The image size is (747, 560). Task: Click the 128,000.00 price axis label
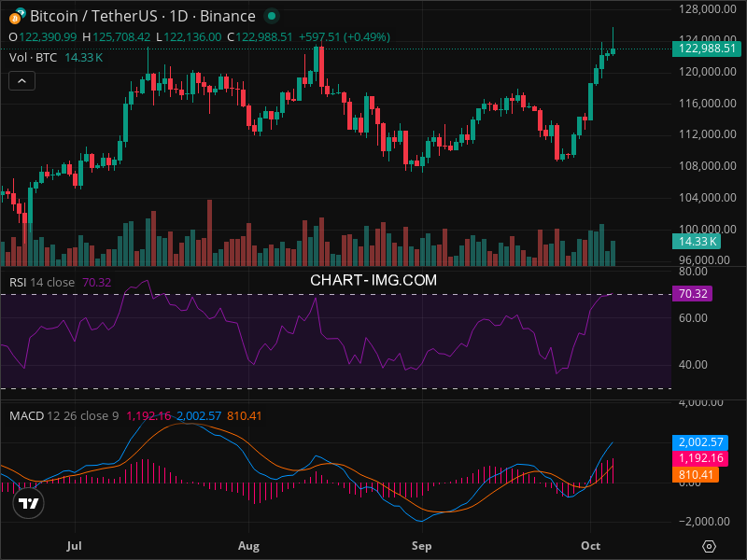pos(704,8)
